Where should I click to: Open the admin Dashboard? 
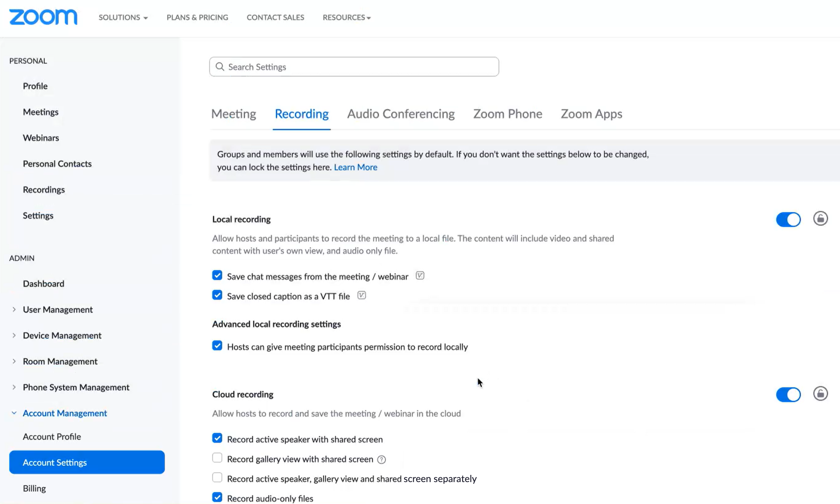pos(44,283)
